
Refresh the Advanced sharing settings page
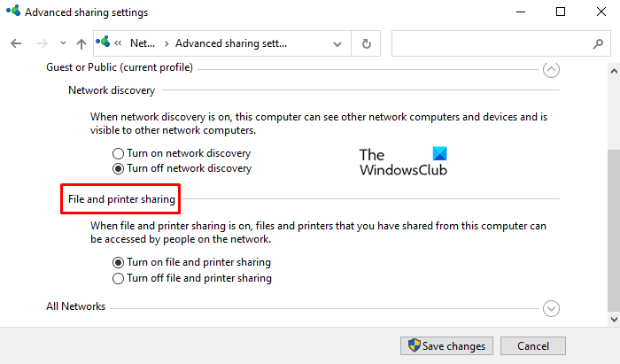pos(366,43)
